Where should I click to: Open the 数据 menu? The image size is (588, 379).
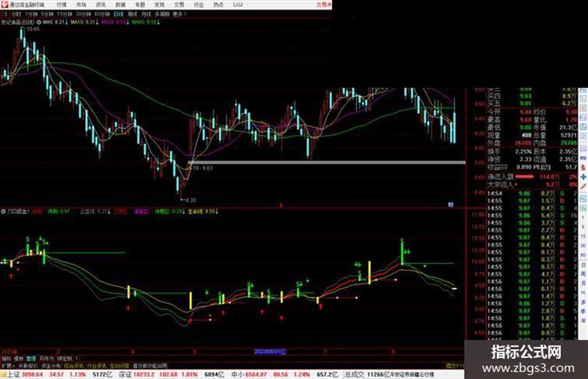point(120,4)
